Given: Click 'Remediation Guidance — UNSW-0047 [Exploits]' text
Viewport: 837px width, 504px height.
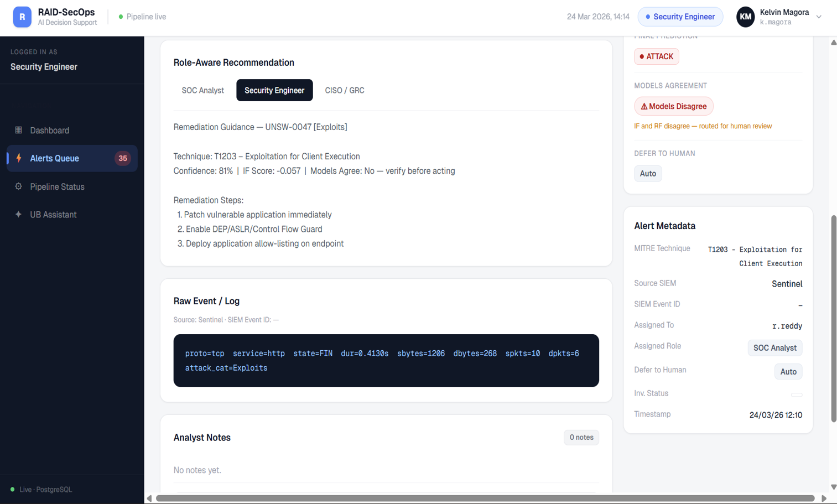Looking at the screenshot, I should (x=261, y=127).
